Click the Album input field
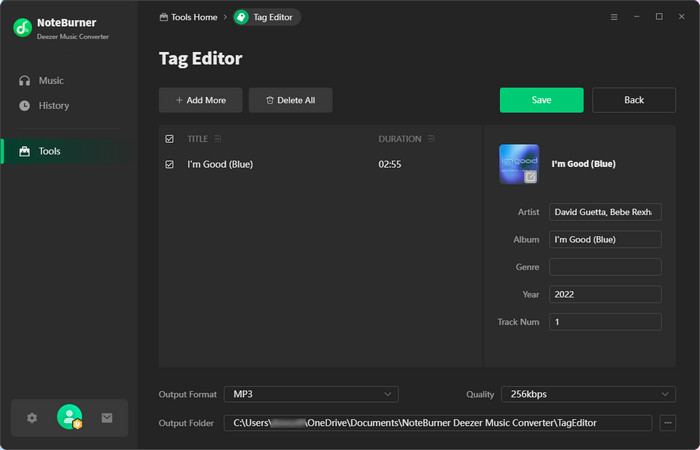The height and width of the screenshot is (450, 700). coord(605,239)
